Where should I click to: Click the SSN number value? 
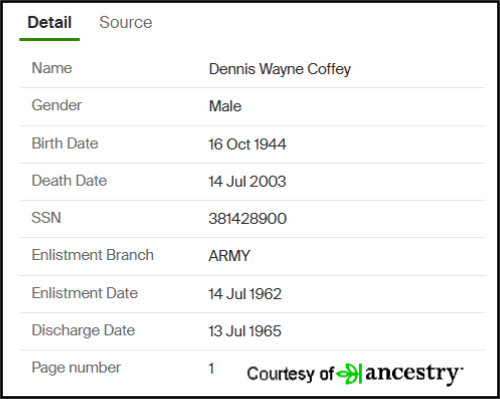point(247,219)
